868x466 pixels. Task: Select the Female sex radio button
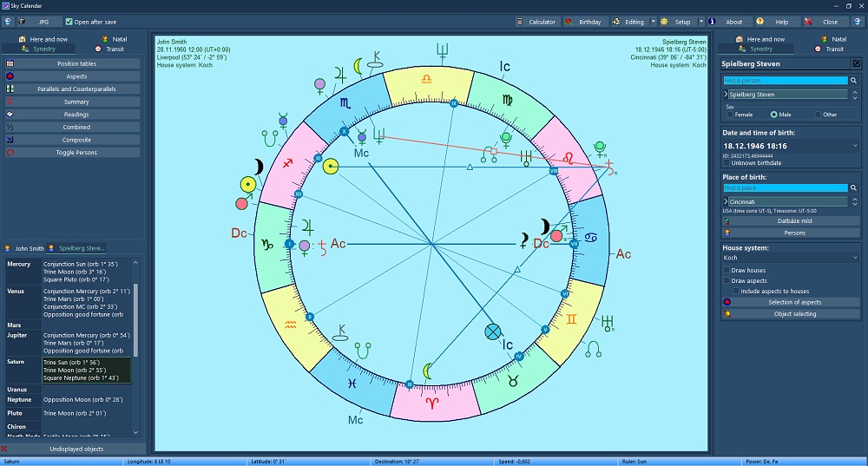[x=731, y=115]
